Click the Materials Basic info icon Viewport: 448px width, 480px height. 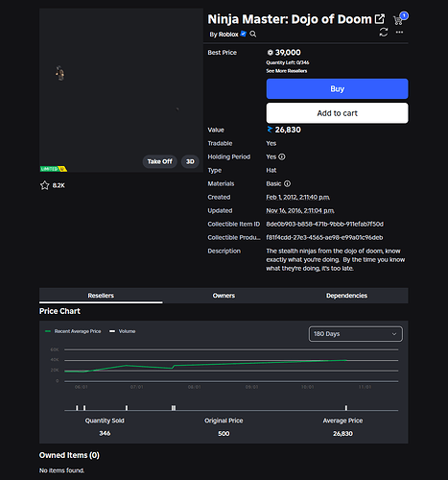[287, 183]
